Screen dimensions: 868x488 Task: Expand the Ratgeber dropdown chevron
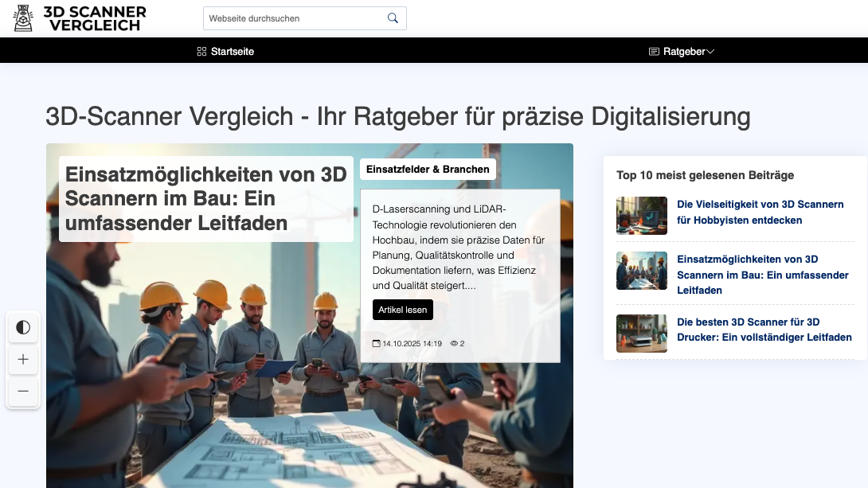pyautogui.click(x=710, y=51)
